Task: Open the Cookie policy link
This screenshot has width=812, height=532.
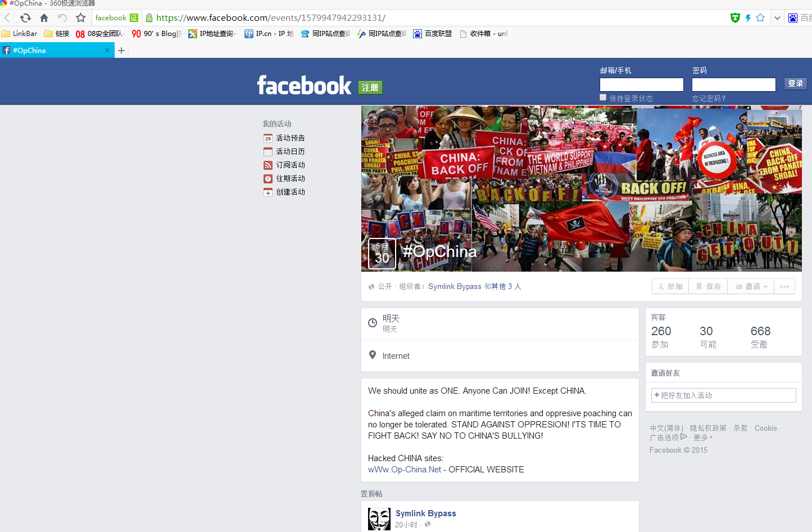Action: pyautogui.click(x=766, y=428)
